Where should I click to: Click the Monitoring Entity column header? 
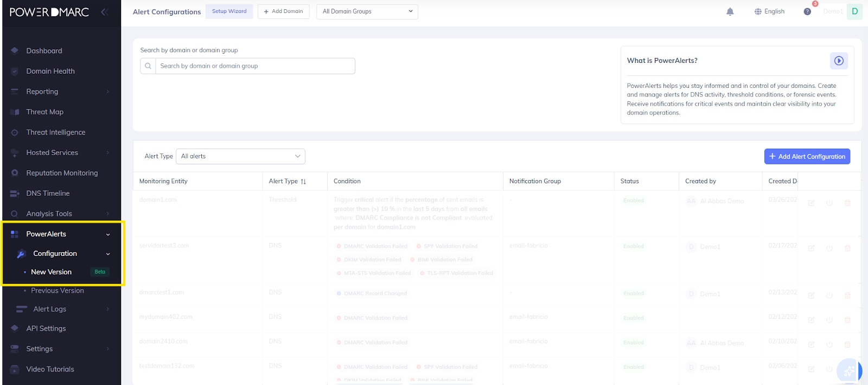coord(163,181)
